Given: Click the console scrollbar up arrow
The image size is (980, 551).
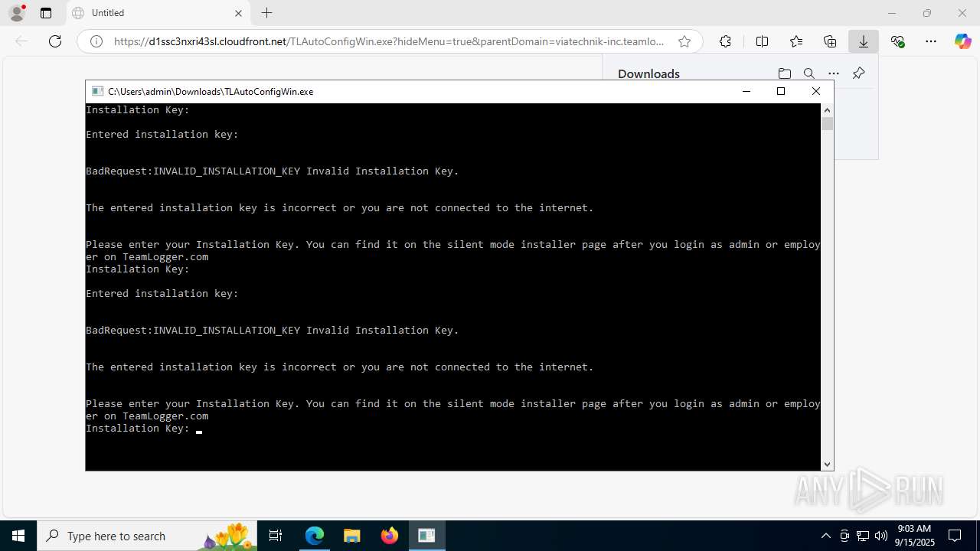Looking at the screenshot, I should (827, 110).
